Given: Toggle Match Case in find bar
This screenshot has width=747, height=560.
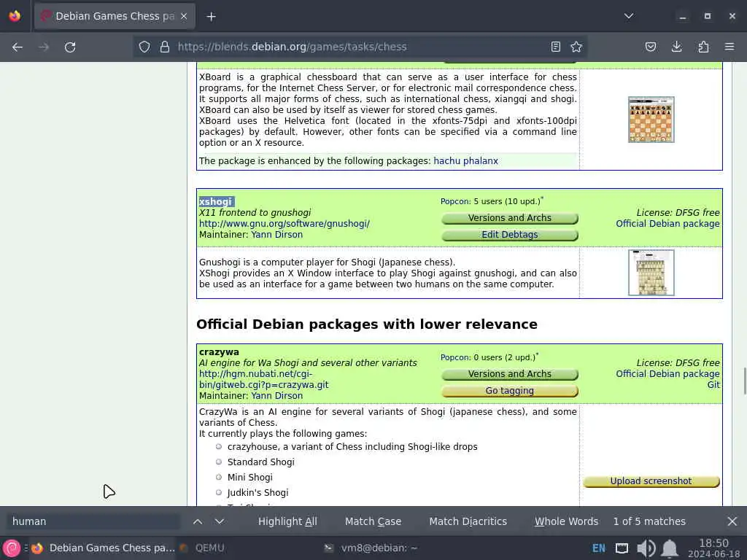Looking at the screenshot, I should [x=373, y=521].
